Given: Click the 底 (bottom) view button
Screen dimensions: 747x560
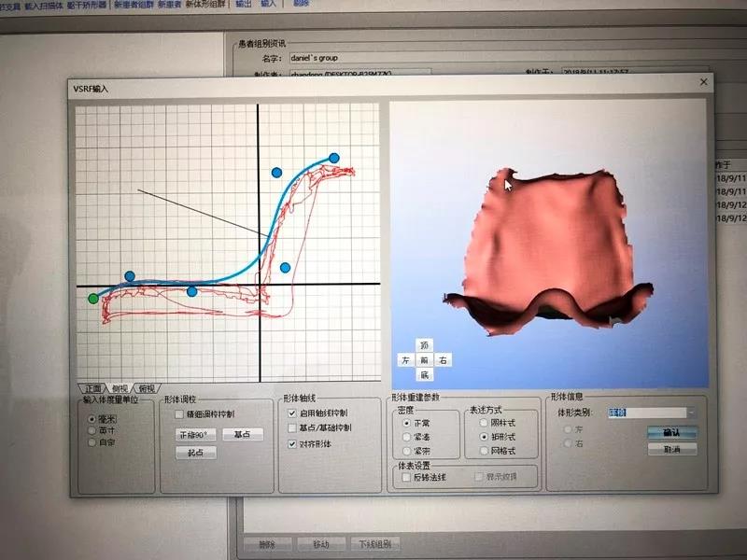Looking at the screenshot, I should pyautogui.click(x=424, y=374).
